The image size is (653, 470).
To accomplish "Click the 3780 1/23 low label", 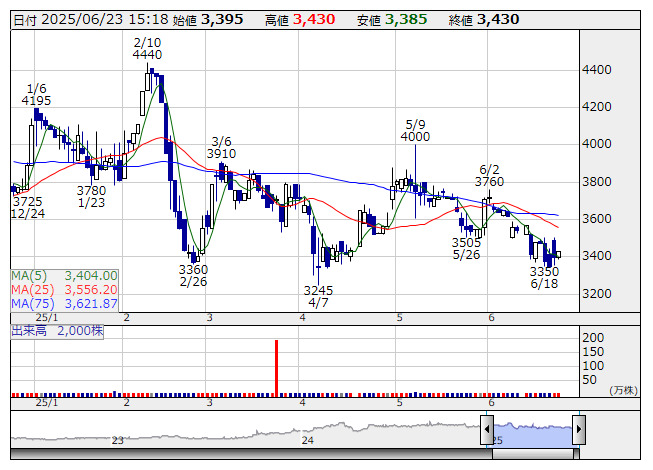I will pos(91,196).
